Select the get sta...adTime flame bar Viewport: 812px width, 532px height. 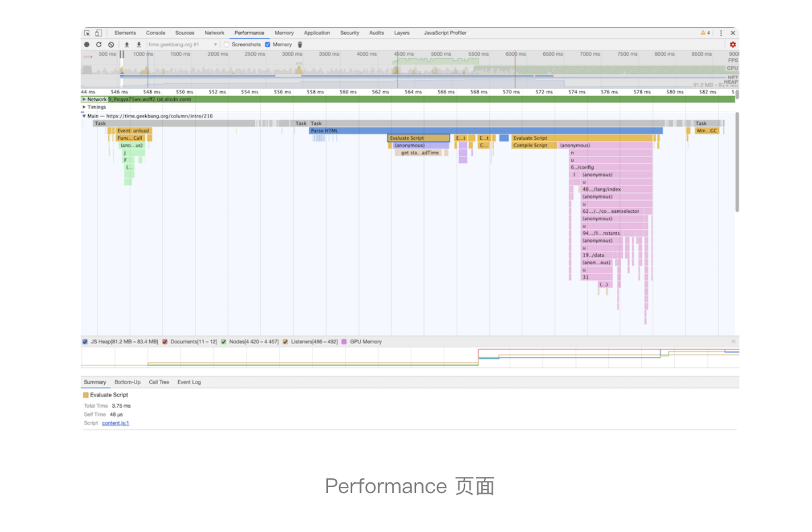419,152
